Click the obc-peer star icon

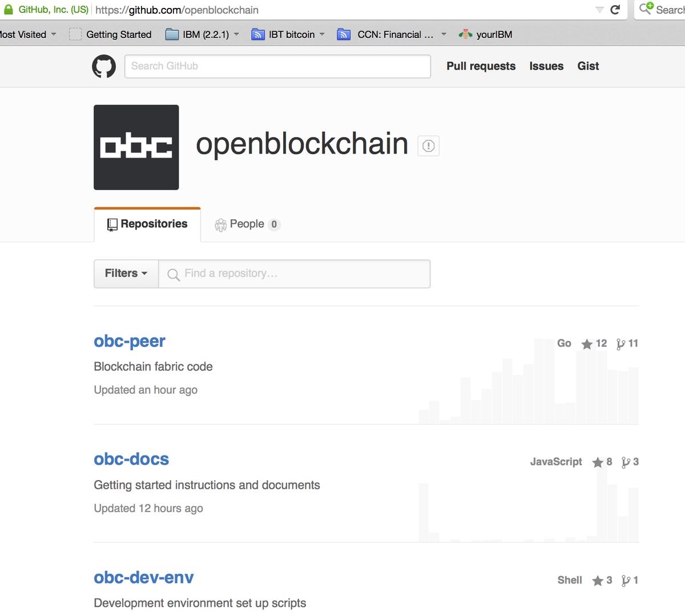[587, 344]
